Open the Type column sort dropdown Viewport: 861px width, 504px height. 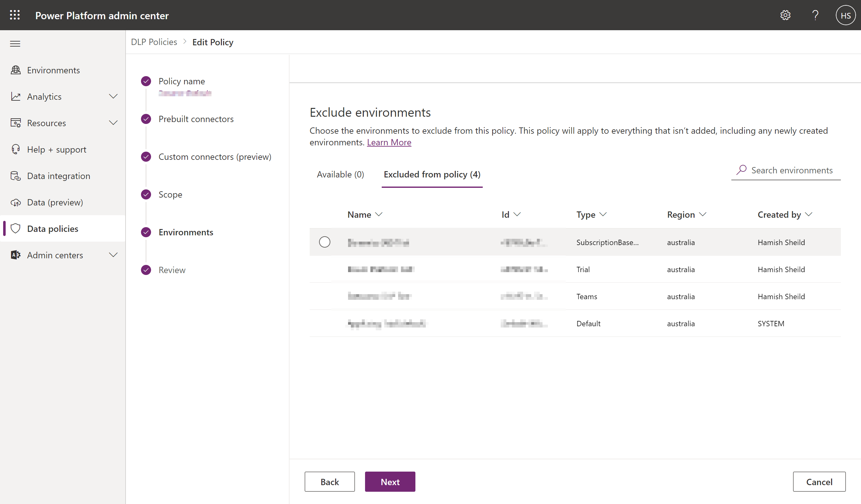click(x=603, y=215)
